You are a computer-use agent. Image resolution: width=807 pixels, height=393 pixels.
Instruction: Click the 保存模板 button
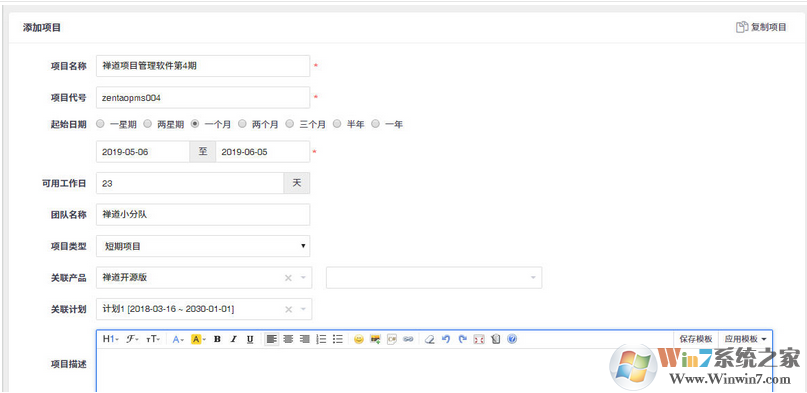click(696, 339)
